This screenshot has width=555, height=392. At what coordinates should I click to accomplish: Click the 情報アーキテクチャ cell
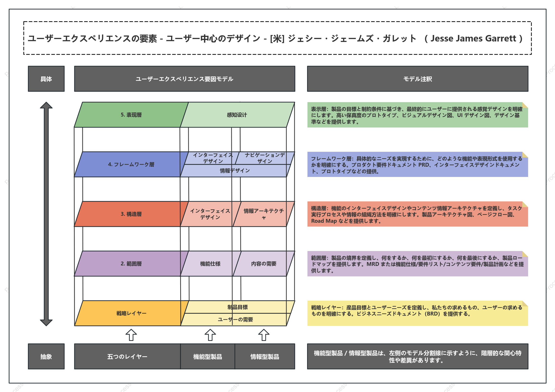coord(264,214)
